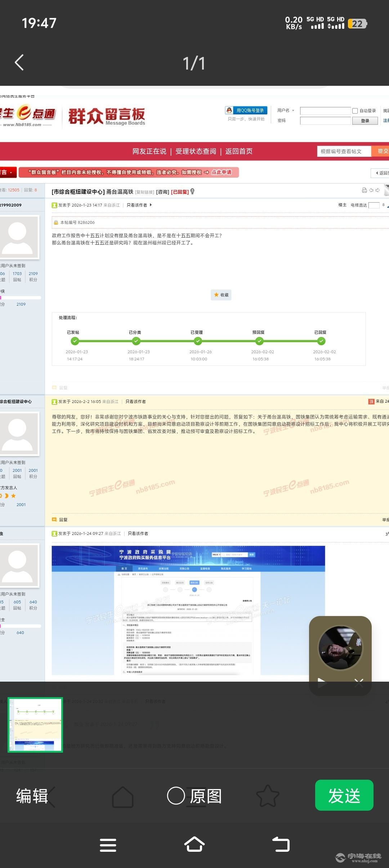
Task: Open the 受理状态查阅 menu item
Action: tap(196, 151)
